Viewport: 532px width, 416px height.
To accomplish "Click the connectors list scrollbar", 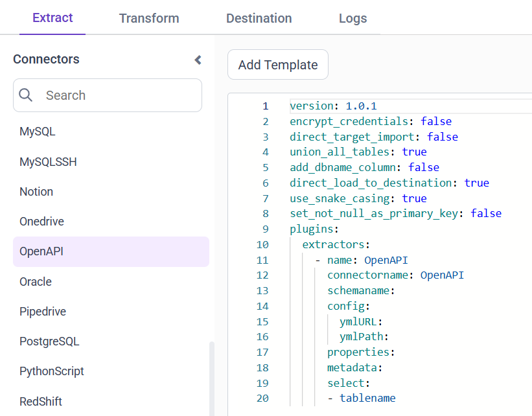I will point(212,378).
